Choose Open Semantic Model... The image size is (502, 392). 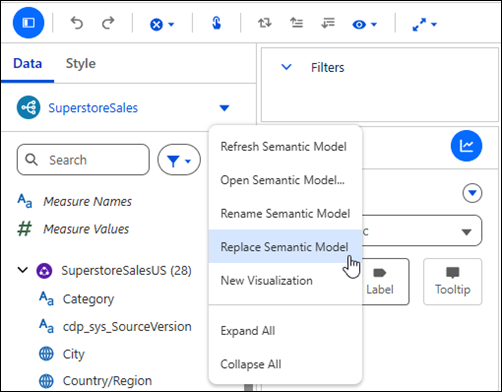point(285,180)
